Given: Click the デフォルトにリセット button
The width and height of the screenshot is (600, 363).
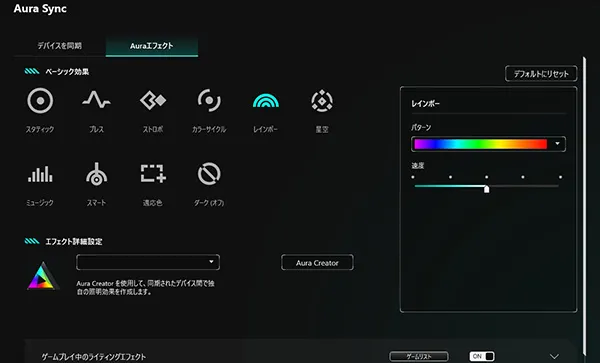Looking at the screenshot, I should click(541, 74).
